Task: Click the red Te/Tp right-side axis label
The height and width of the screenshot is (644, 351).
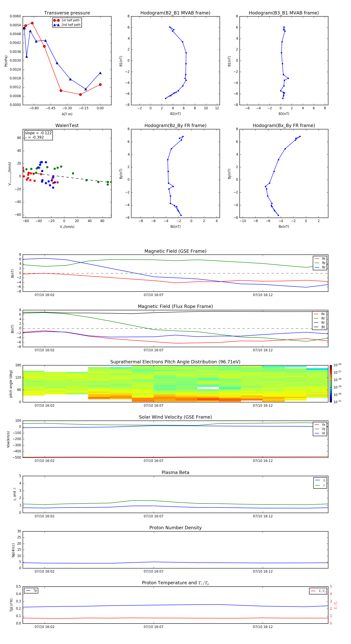Action: tap(336, 605)
